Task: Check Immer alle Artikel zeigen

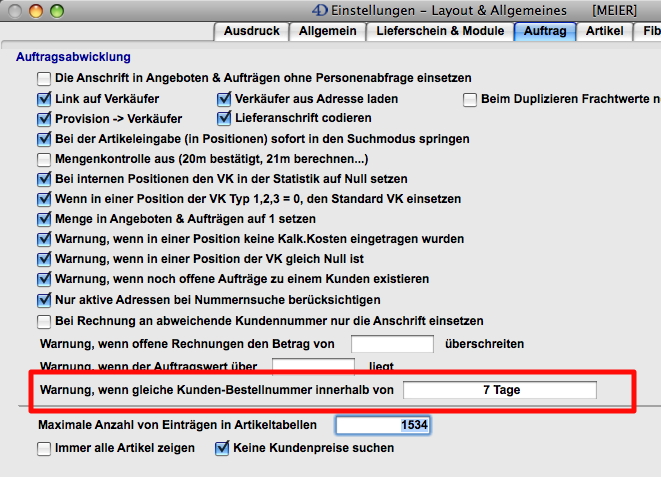Action: click(44, 449)
